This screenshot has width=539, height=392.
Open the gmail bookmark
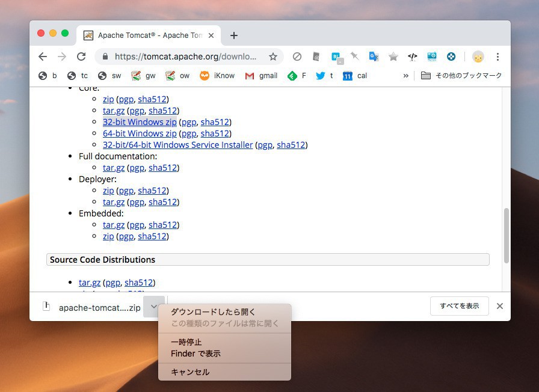point(261,76)
